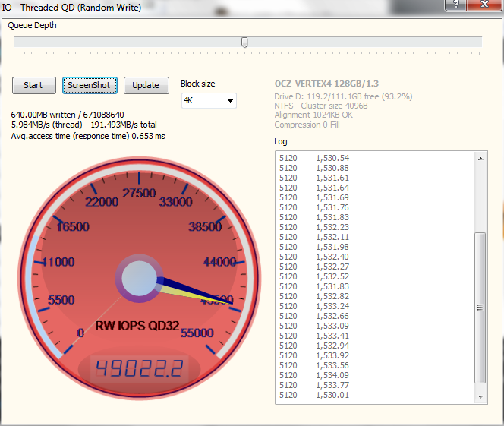Select the log entry 1,530.54
The height and width of the screenshot is (426, 504).
coord(334,158)
